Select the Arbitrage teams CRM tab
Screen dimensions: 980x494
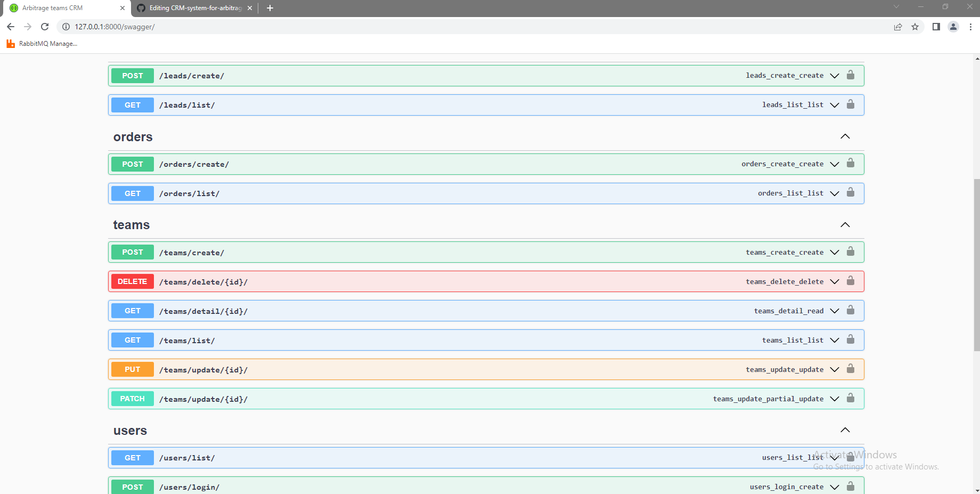[64, 8]
